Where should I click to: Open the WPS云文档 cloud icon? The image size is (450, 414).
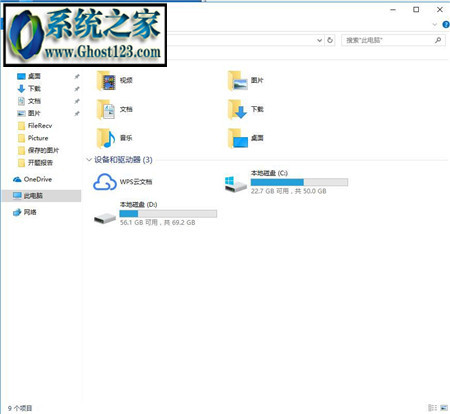(105, 182)
